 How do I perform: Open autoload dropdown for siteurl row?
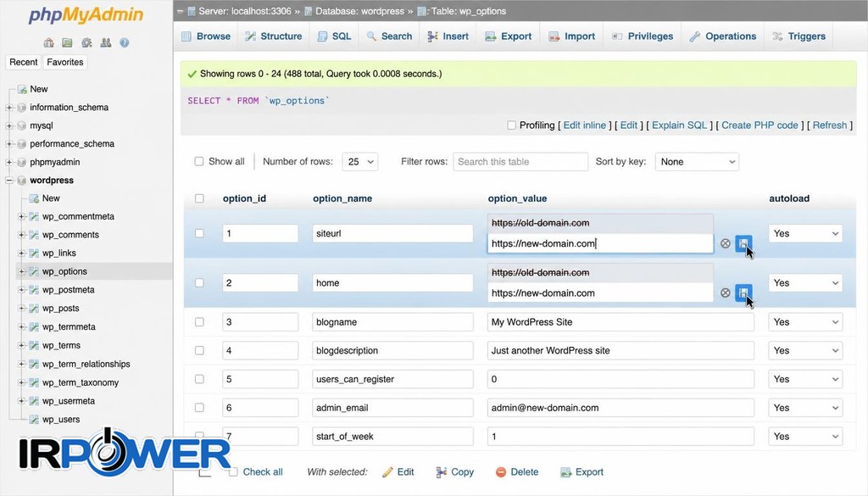[x=805, y=234]
